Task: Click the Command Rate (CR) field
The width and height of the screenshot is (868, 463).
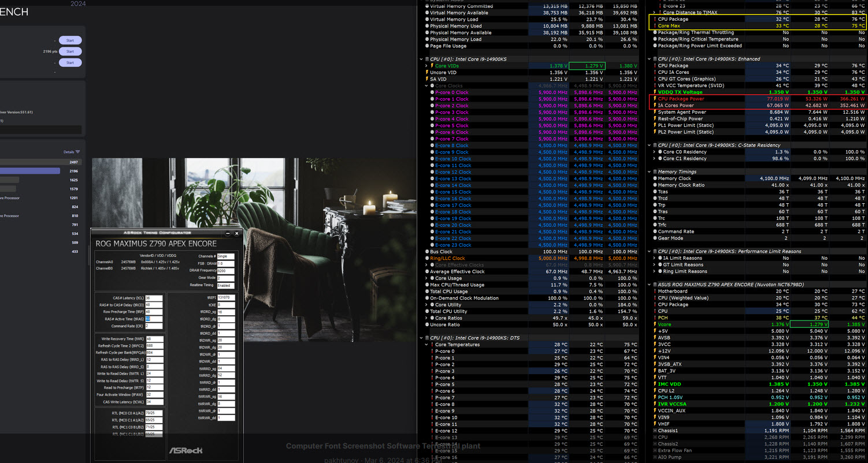Action: click(154, 326)
